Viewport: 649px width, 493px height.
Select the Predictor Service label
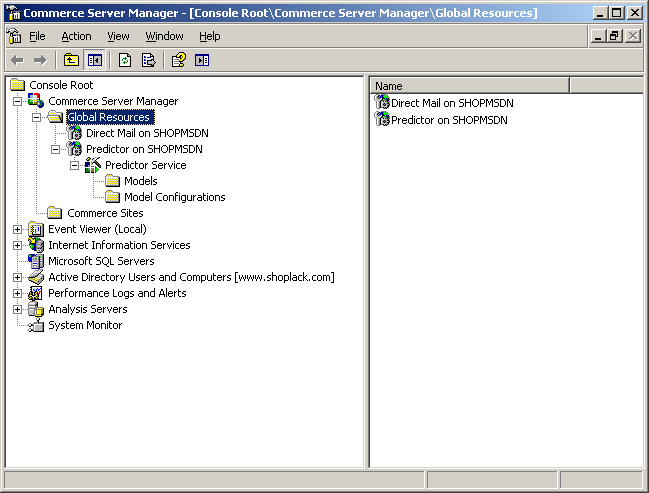point(146,165)
